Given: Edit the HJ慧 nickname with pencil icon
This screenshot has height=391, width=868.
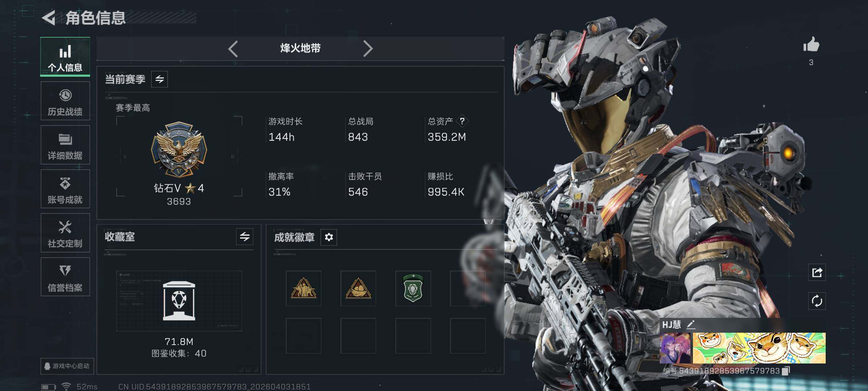Looking at the screenshot, I should [x=691, y=324].
